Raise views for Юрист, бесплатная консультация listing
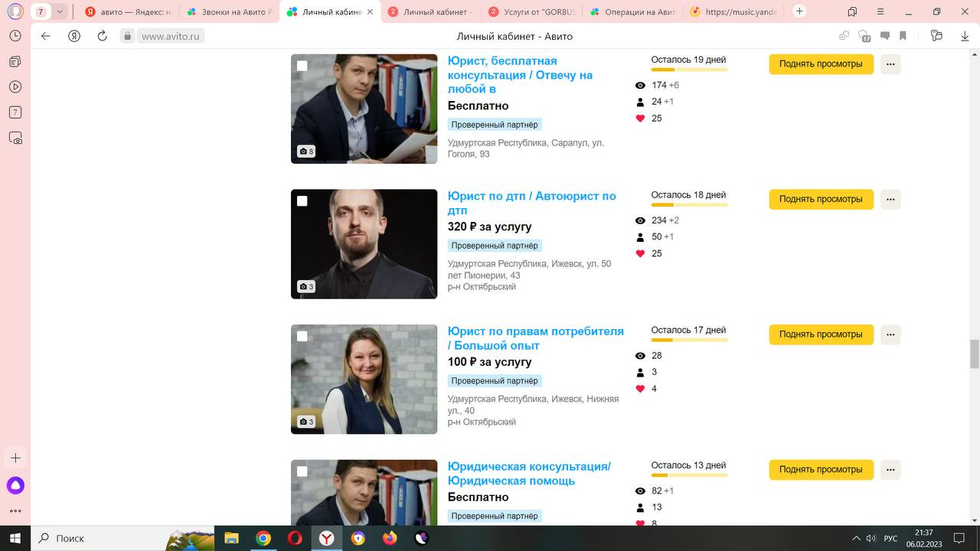 coord(821,64)
